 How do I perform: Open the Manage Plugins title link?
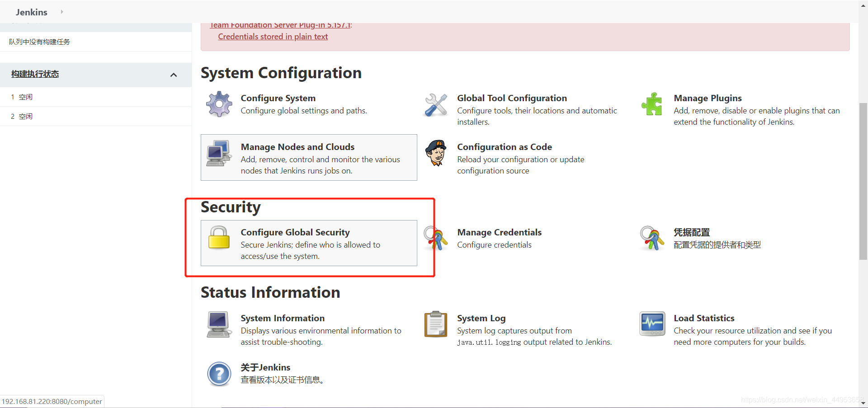tap(708, 98)
